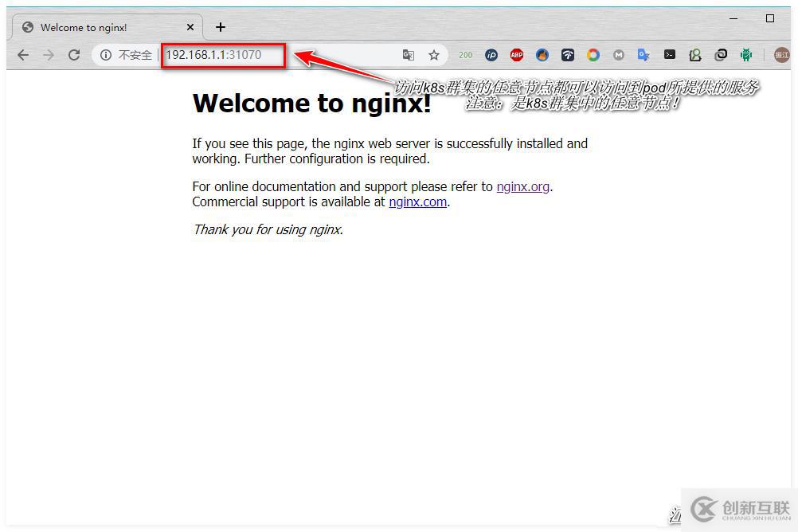Follow the nginx.com link
The width and height of the screenshot is (798, 532).
click(x=418, y=202)
